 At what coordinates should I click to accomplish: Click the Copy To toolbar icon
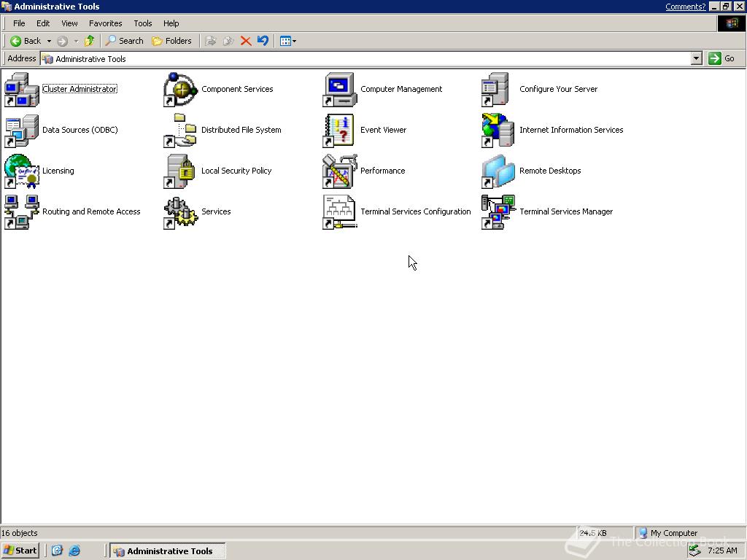(228, 41)
